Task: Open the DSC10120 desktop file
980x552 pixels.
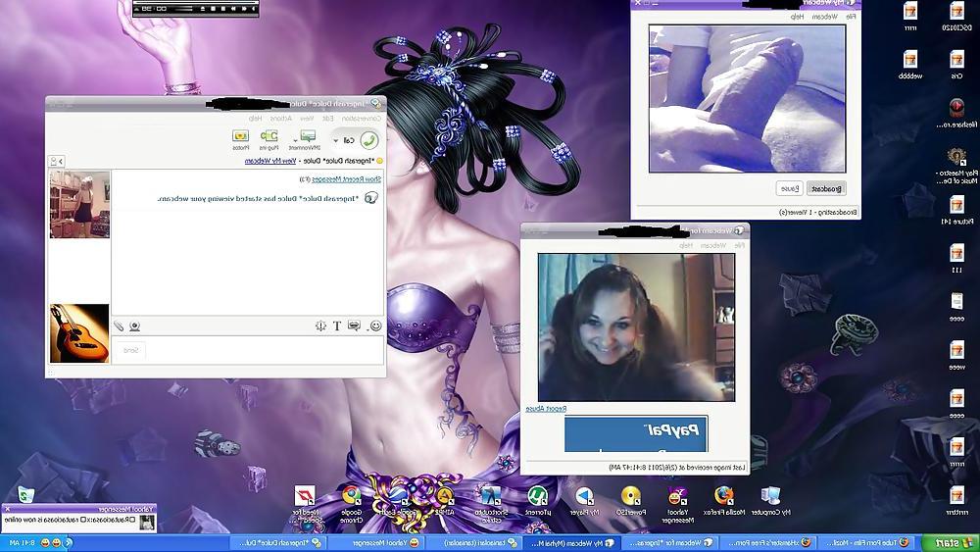Action: (x=956, y=17)
